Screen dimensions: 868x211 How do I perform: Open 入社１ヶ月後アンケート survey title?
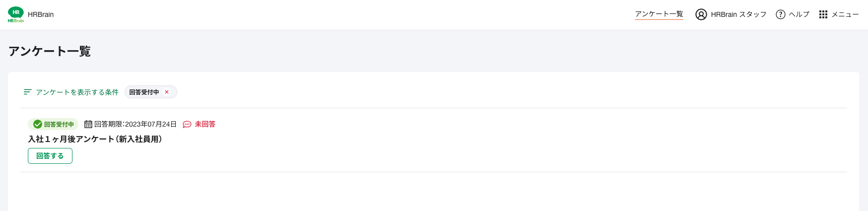(95, 139)
